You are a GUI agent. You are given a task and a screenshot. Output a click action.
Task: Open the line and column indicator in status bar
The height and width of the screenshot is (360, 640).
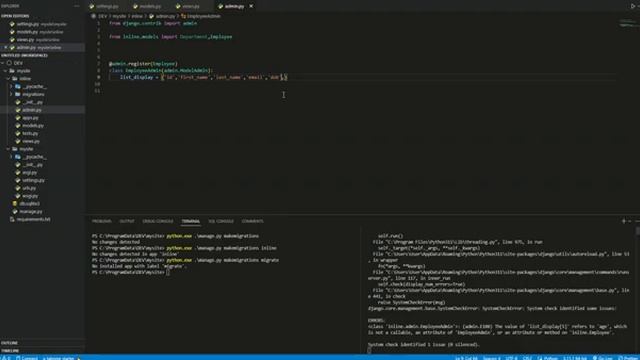[x=466, y=358]
